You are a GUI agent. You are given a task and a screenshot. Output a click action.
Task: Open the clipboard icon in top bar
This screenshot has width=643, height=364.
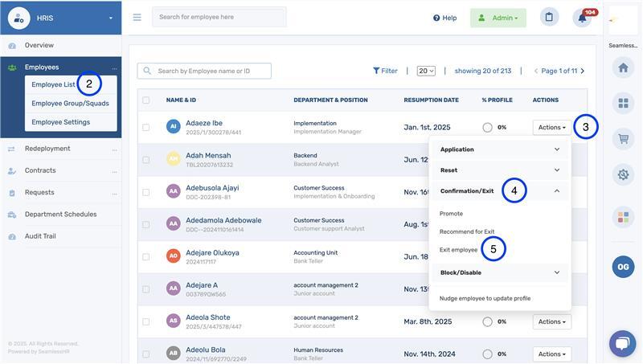pos(549,17)
